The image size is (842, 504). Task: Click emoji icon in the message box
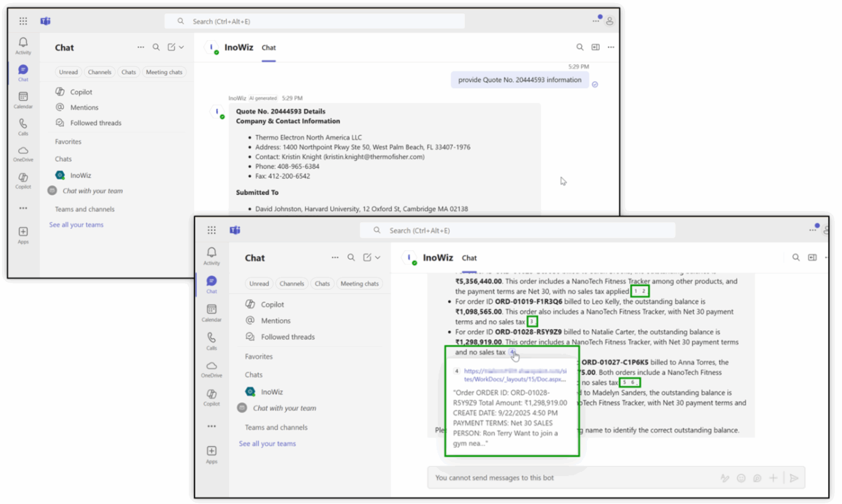(741, 478)
